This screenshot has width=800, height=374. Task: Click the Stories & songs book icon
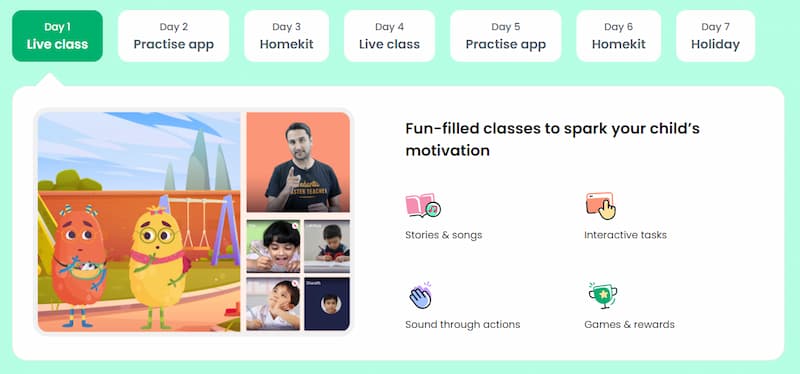(423, 206)
